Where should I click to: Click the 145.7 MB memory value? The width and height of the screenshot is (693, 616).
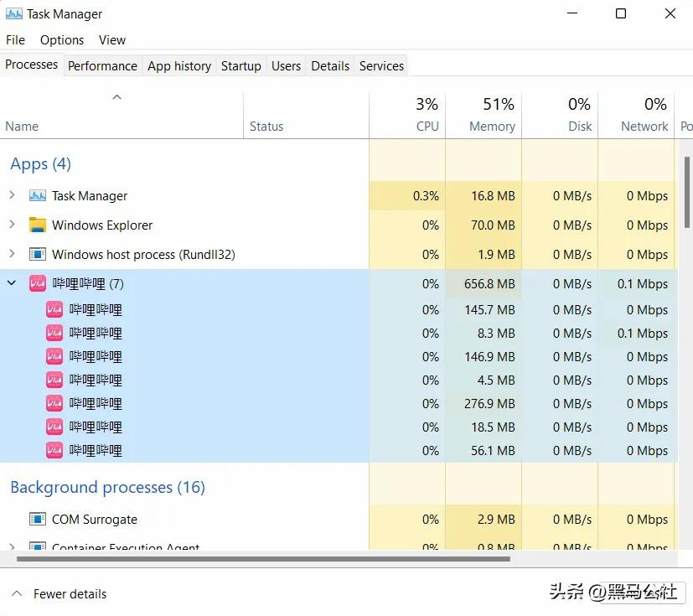click(x=489, y=310)
